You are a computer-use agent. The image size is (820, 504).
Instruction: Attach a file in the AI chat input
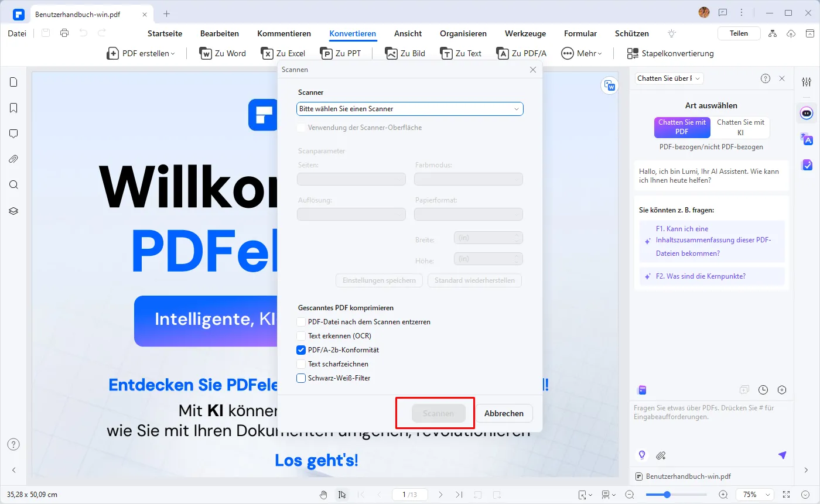coord(661,455)
